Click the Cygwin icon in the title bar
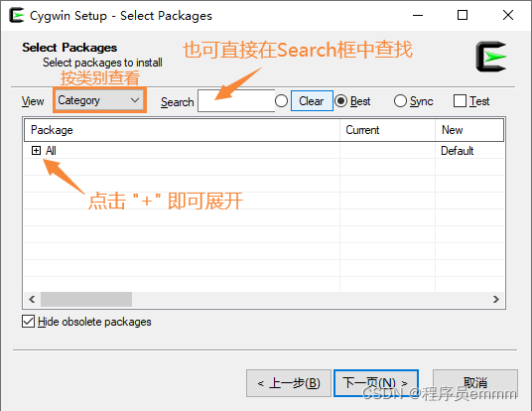 [x=16, y=16]
